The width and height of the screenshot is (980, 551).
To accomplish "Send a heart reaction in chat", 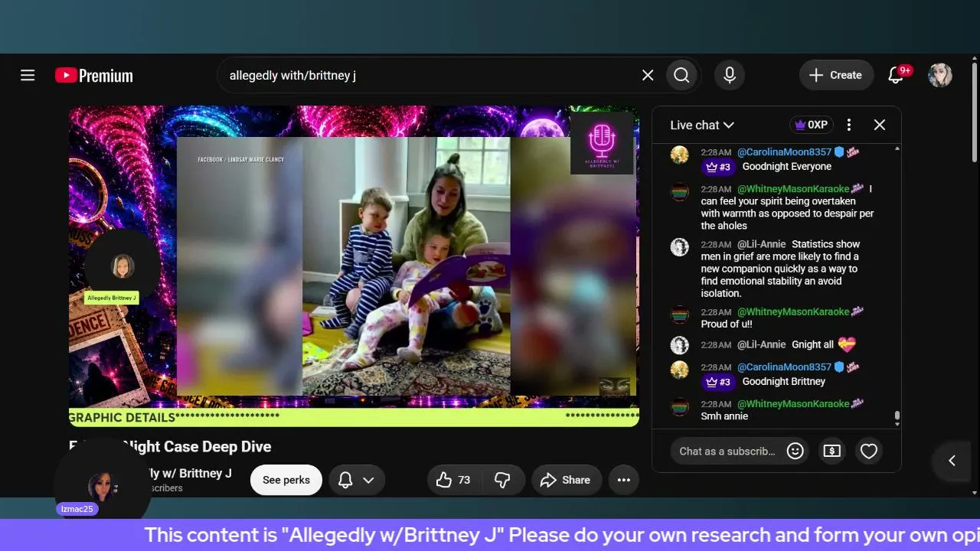I will click(x=868, y=451).
